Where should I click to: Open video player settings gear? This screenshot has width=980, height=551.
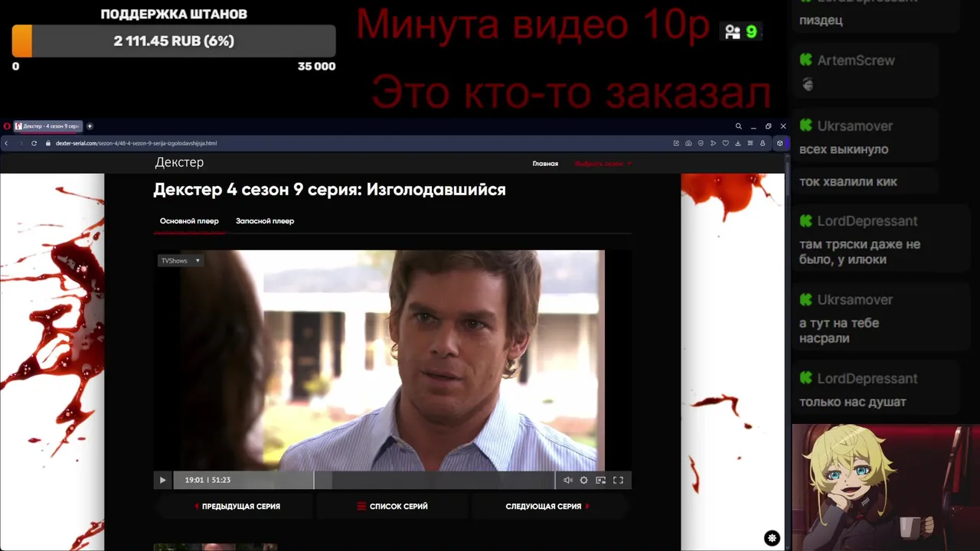[583, 480]
